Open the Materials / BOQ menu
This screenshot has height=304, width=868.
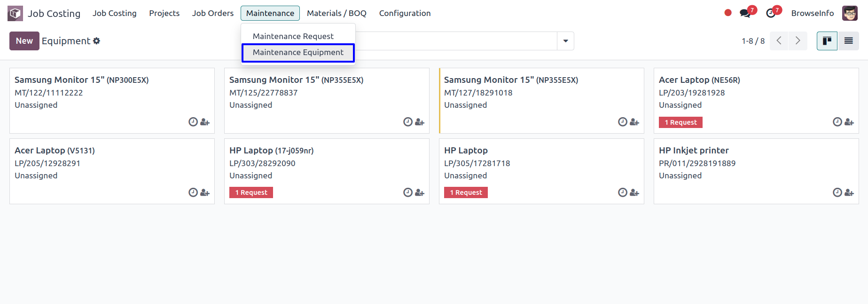pos(336,13)
